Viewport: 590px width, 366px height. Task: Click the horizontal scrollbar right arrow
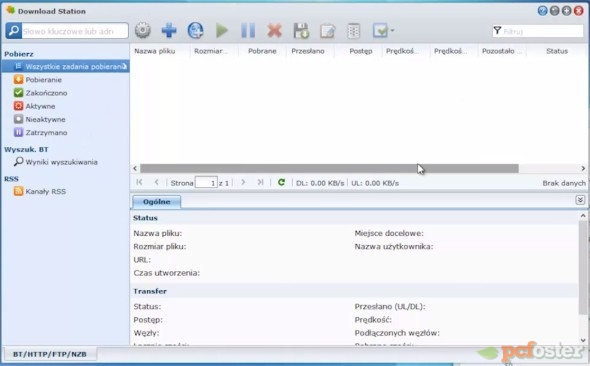[x=583, y=169]
